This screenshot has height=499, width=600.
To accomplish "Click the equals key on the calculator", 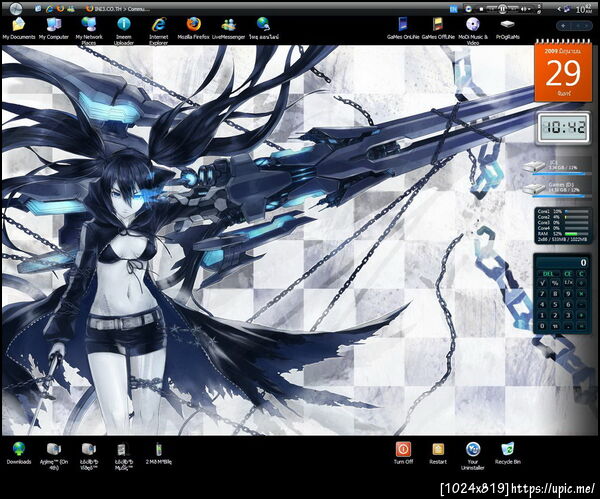I will (581, 326).
